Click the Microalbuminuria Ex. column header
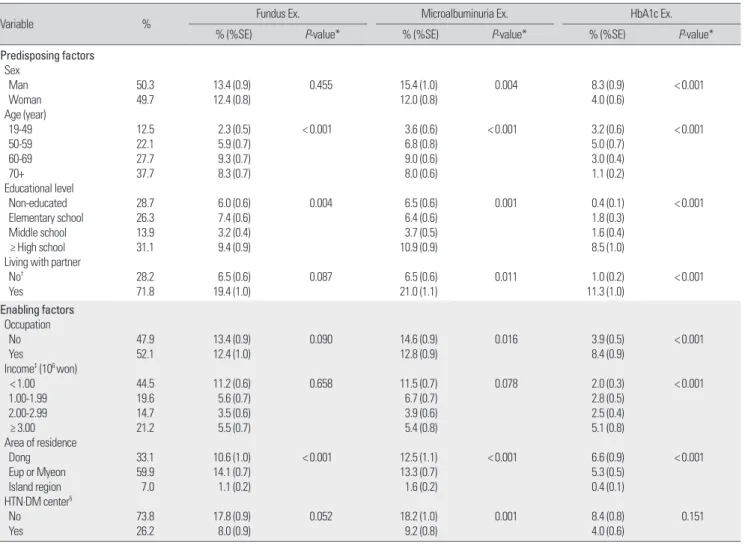745x545 pixels. 464,14
